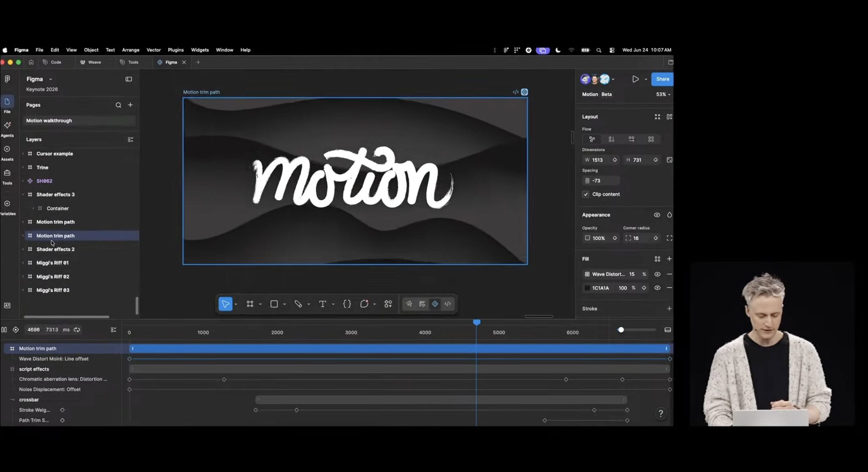
Task: Expand the Cursor example layer
Action: 23,154
